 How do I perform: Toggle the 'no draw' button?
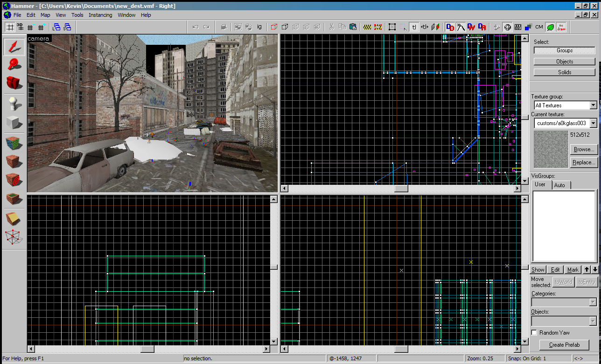[x=561, y=27]
